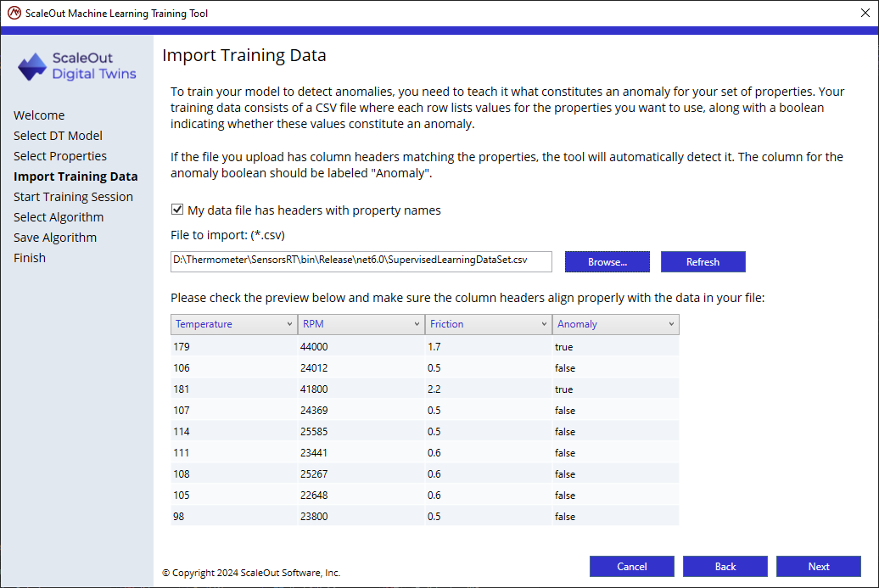Viewport: 879px width, 588px height.
Task: Click anomaly 'false' in the 114 row
Action: [615, 432]
